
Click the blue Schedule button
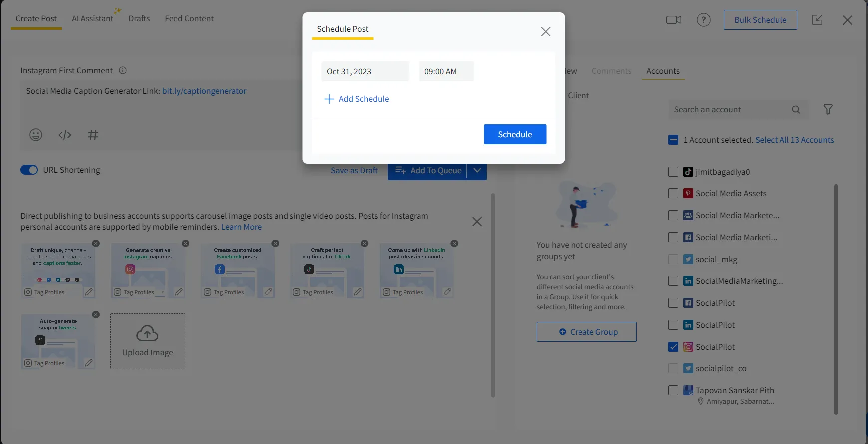point(515,134)
